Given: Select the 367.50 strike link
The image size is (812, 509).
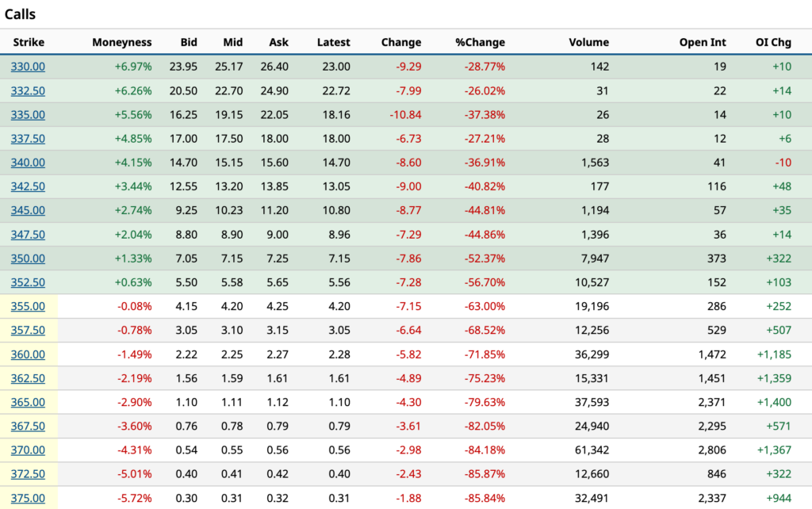Looking at the screenshot, I should [28, 427].
